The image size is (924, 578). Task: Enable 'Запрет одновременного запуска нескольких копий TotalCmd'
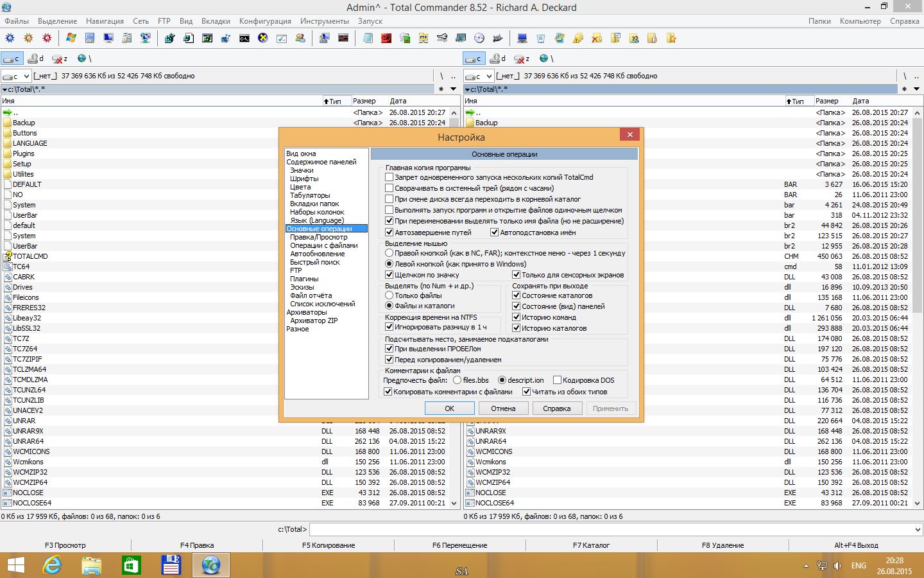pos(389,177)
